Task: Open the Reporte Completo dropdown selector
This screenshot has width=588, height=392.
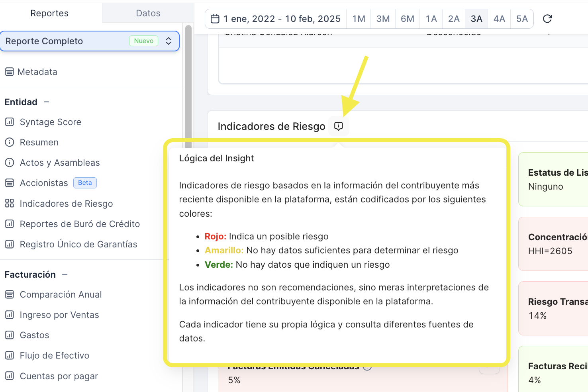Action: click(x=90, y=41)
